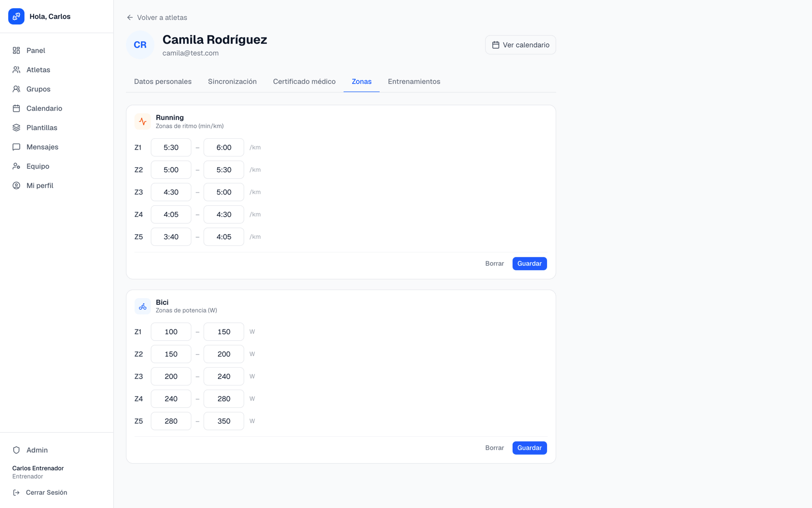Click the Admin shield icon
The width and height of the screenshot is (812, 508).
(x=16, y=450)
